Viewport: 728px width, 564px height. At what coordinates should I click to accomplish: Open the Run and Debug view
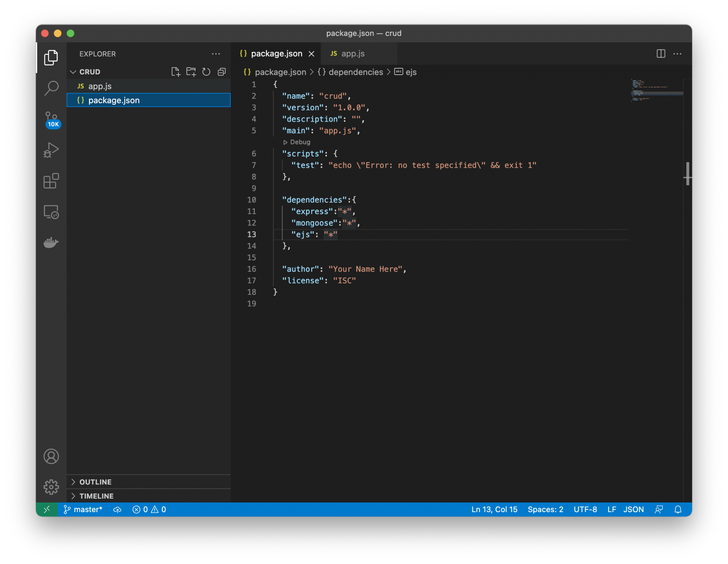pyautogui.click(x=51, y=150)
